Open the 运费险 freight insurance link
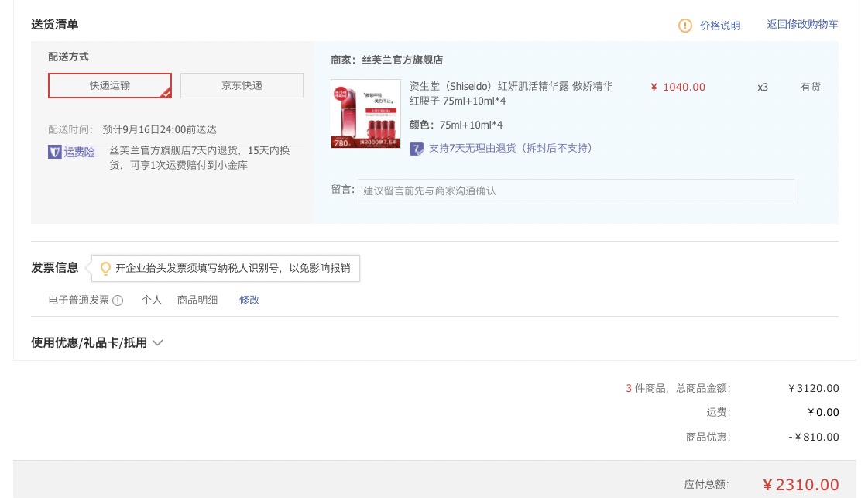The image size is (868, 498). 79,152
